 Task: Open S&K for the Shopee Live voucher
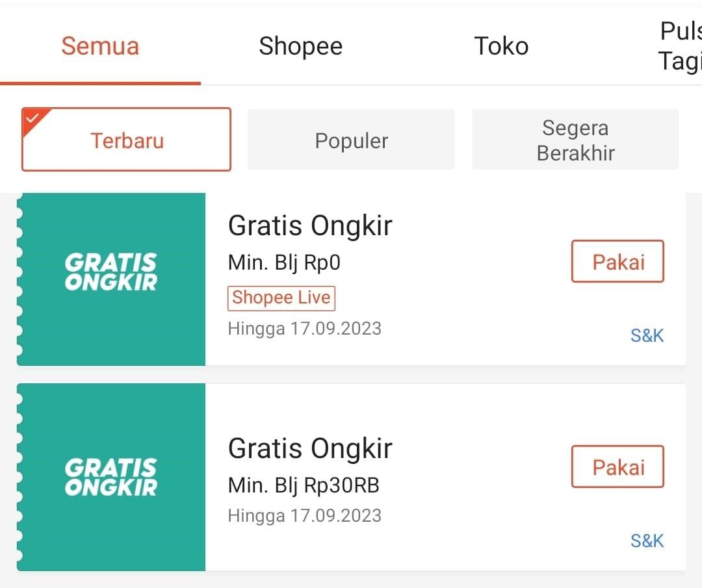[x=647, y=336]
